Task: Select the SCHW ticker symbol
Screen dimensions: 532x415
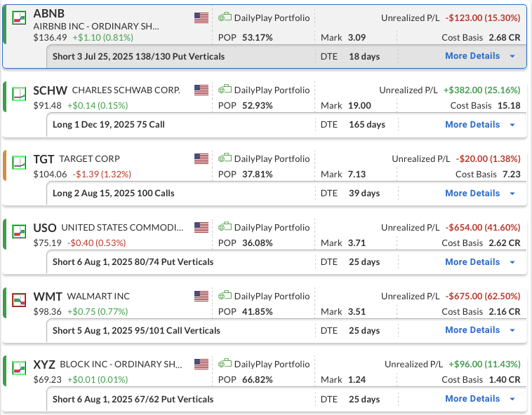Action: pyautogui.click(x=51, y=91)
